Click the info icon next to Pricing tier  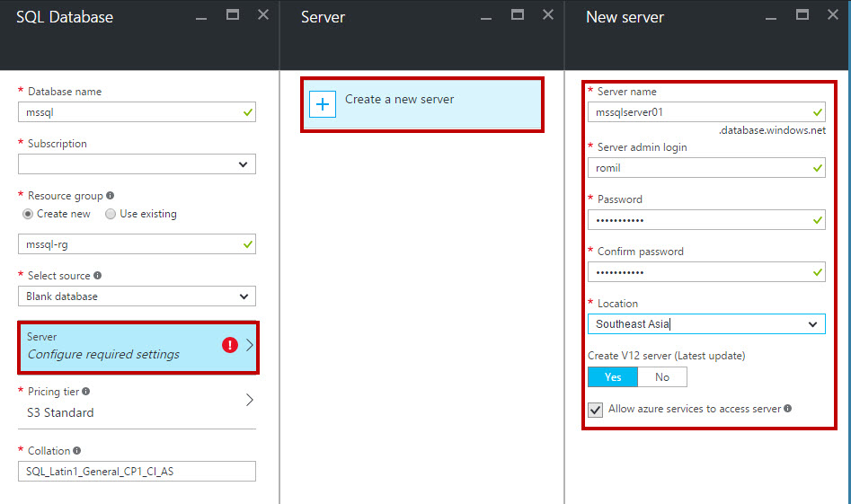coord(85,391)
